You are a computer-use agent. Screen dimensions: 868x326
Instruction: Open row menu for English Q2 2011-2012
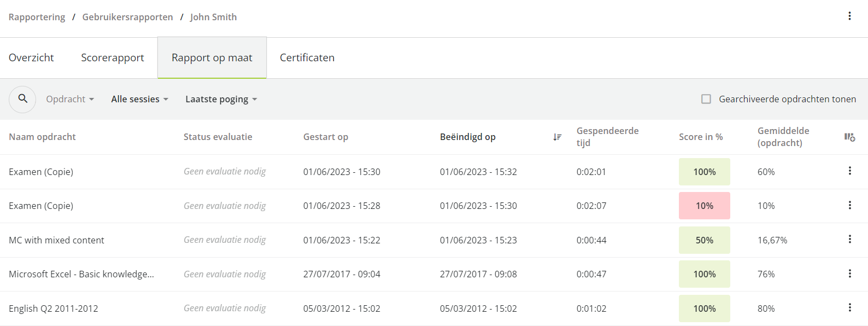tap(849, 307)
